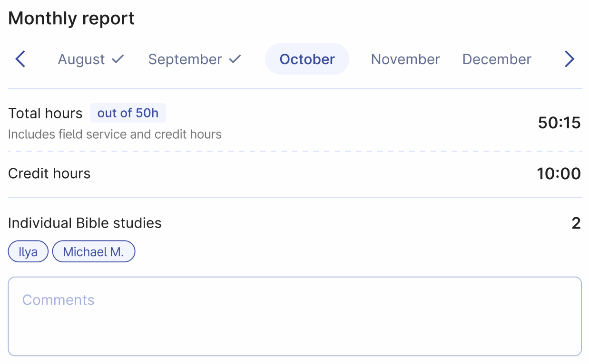Click 'Includes field service and credit hours' text

(x=115, y=134)
